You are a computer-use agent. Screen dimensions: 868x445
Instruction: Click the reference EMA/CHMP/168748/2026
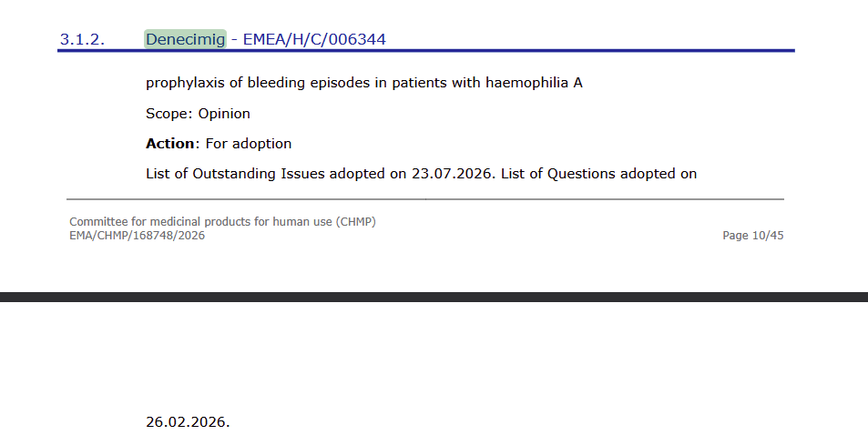point(138,236)
